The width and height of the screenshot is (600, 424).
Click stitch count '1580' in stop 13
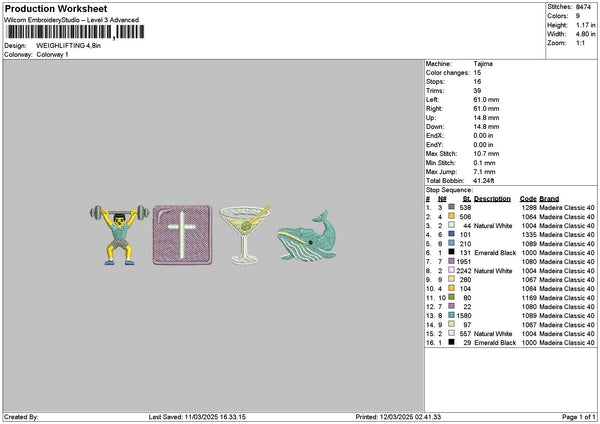[464, 316]
